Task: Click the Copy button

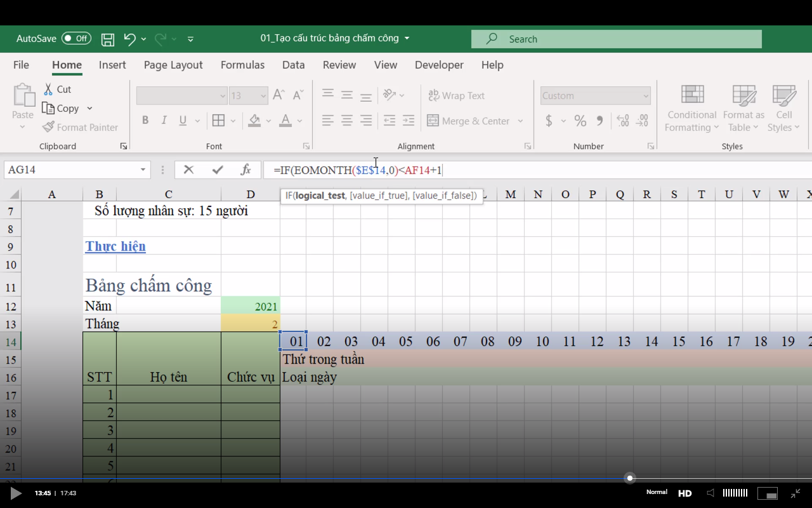Action: [x=61, y=109]
